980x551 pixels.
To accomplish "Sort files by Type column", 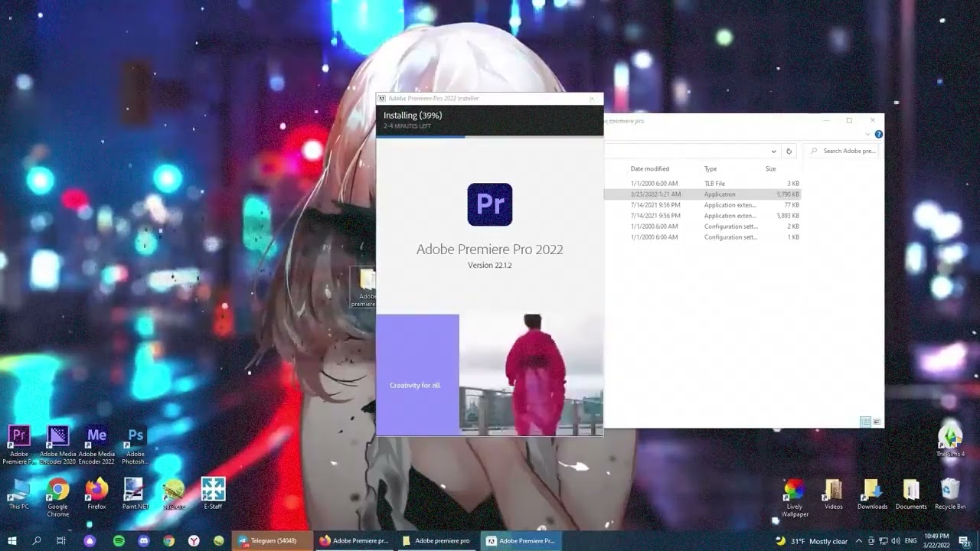I will [710, 168].
